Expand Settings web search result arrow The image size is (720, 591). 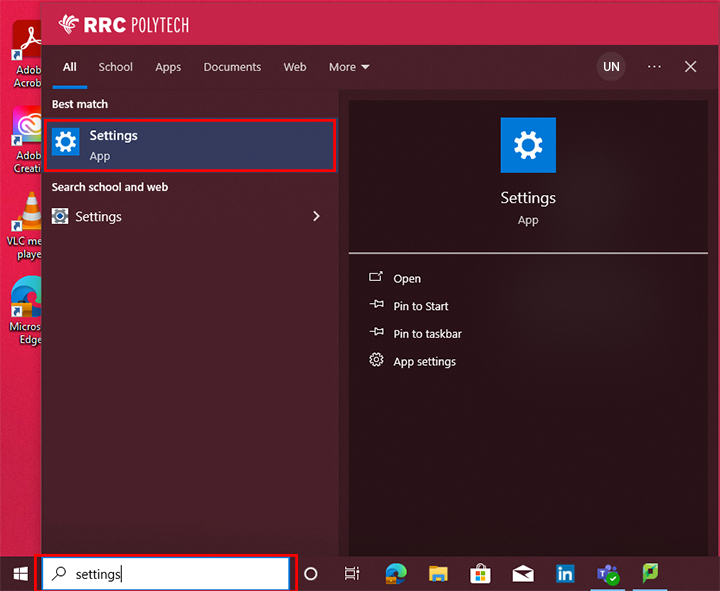click(x=316, y=216)
